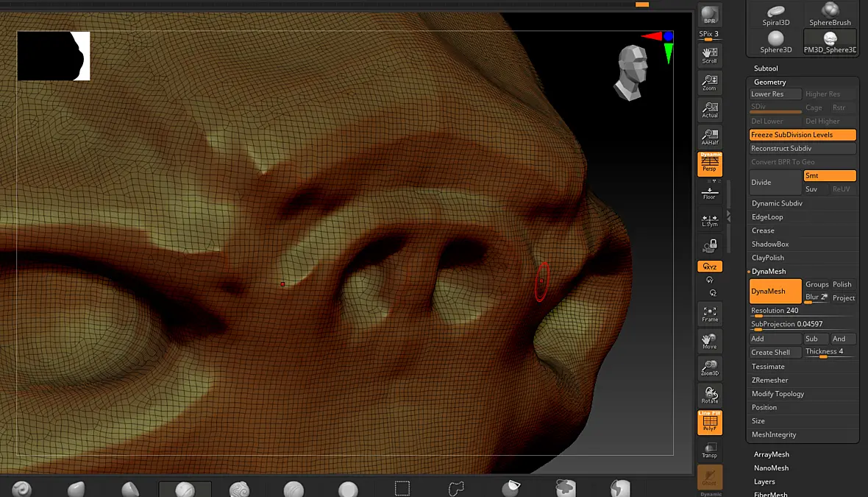
Task: Toggle PolyF wireframe display
Action: click(710, 423)
